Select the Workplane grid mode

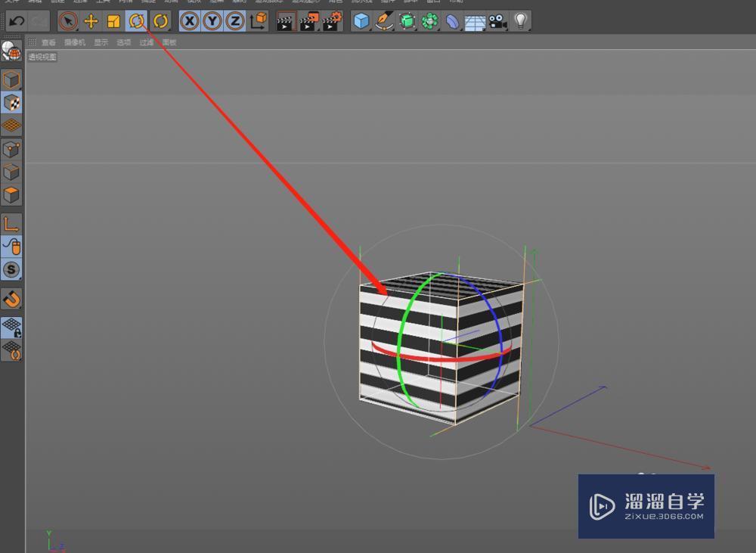click(11, 125)
